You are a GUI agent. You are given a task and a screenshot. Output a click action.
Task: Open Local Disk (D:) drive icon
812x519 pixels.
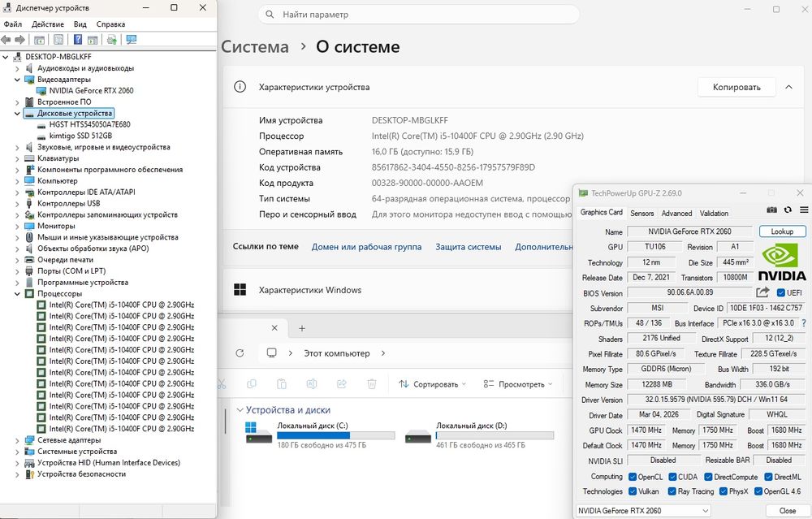point(418,435)
